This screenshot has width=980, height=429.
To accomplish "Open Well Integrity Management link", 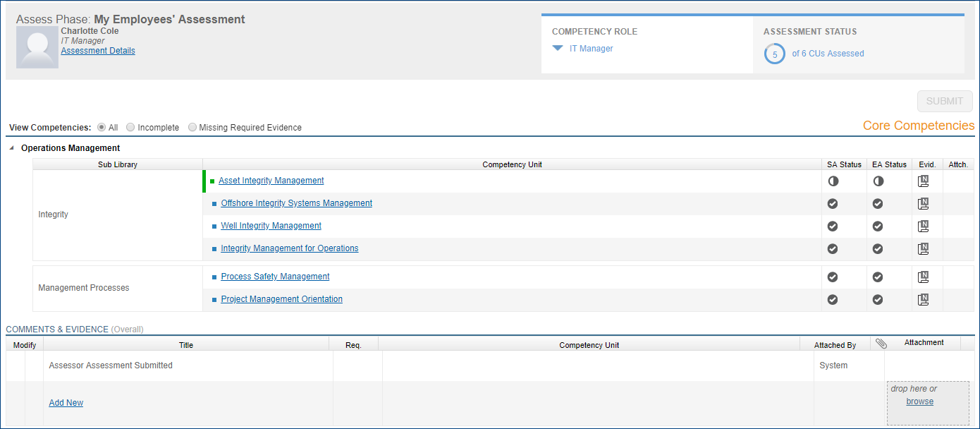I will 271,226.
